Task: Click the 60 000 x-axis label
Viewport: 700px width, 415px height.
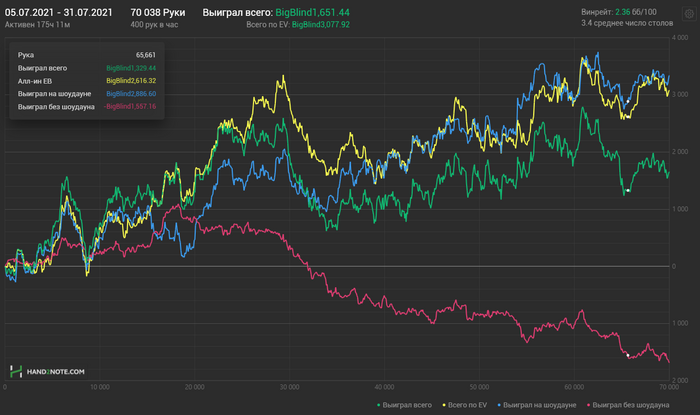Action: point(574,387)
